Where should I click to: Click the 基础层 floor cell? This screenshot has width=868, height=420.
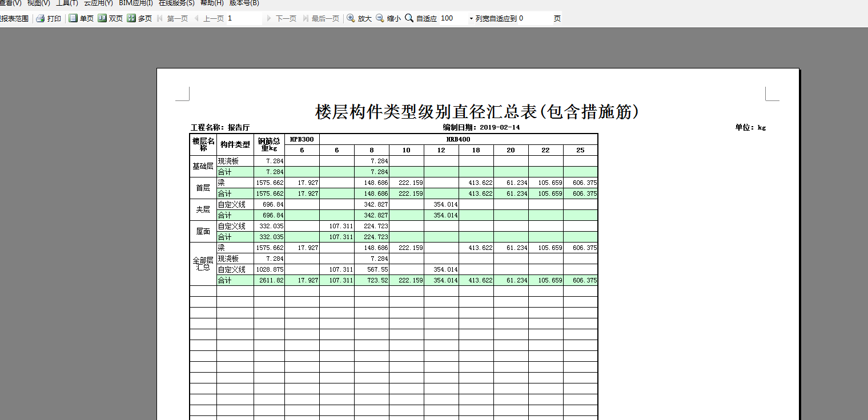(203, 167)
